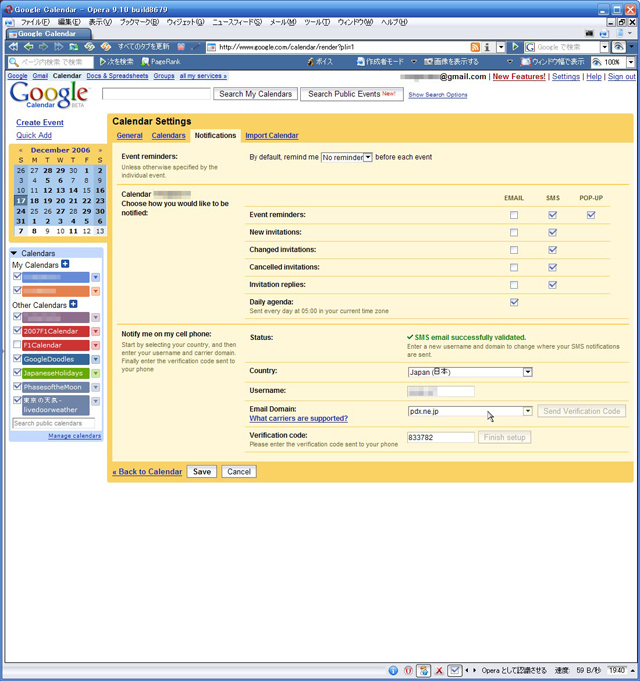The image size is (640, 681).
Task: Click the page info 'i' icon in address bar
Action: point(487,47)
